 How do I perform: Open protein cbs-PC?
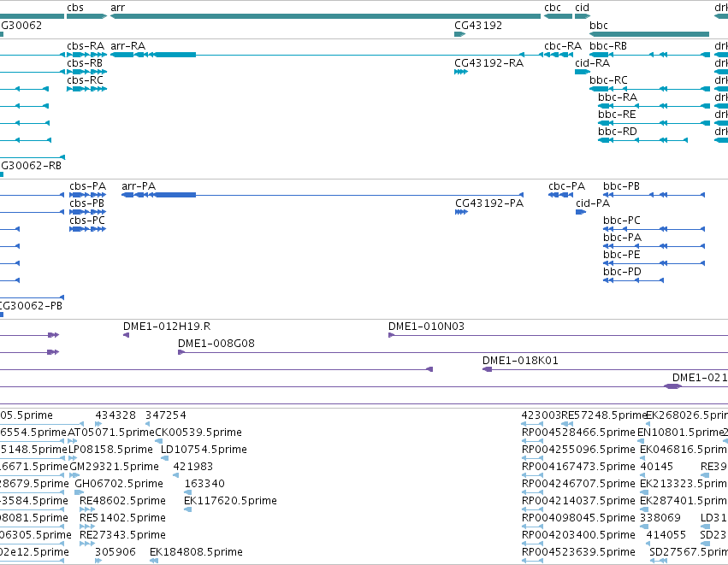pyautogui.click(x=87, y=221)
